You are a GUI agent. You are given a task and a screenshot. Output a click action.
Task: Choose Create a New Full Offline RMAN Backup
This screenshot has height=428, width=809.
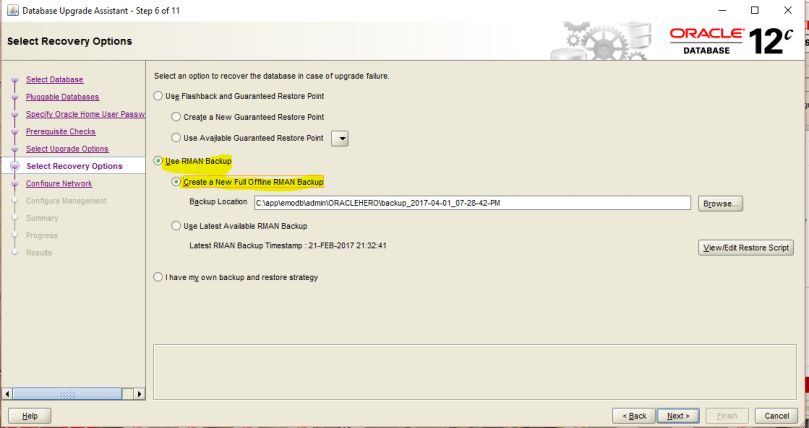[177, 182]
